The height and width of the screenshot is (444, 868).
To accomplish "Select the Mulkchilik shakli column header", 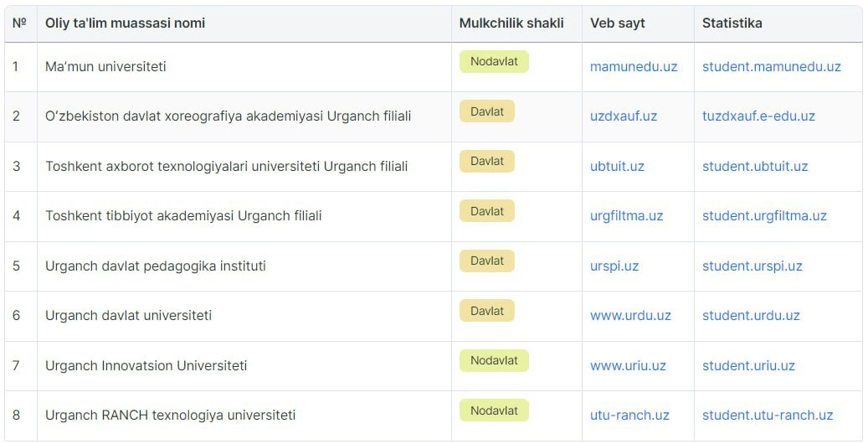I will point(511,23).
